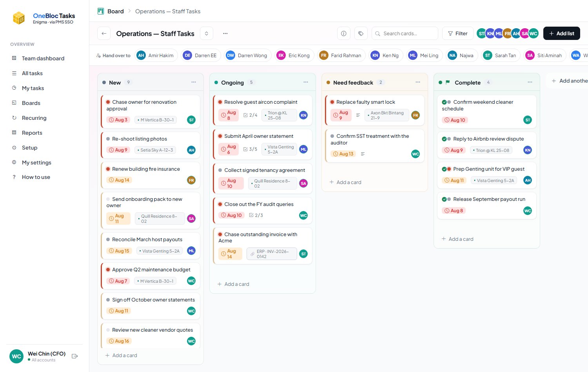The image size is (588, 372).
Task: Go to Team dashboard in the sidebar
Action: coord(43,58)
